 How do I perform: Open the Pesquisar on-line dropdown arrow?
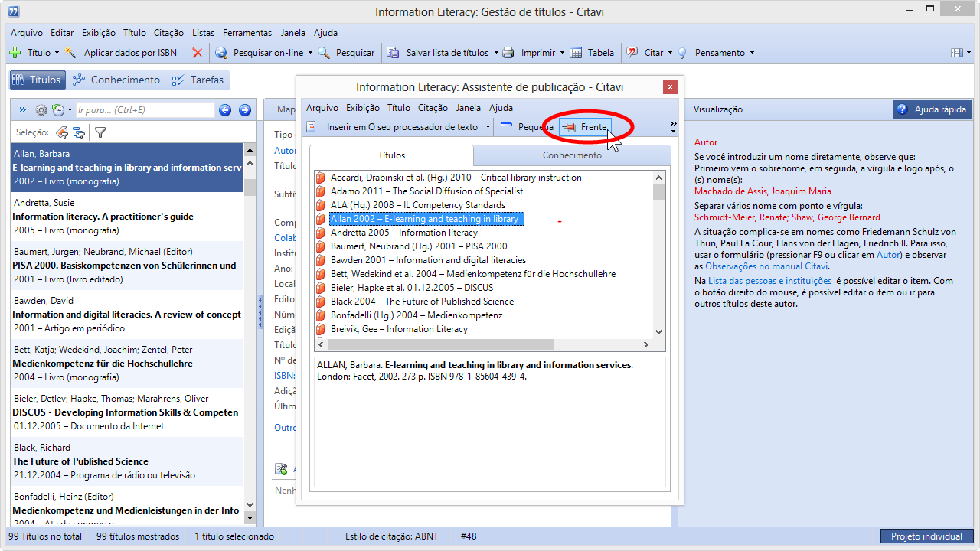point(309,53)
